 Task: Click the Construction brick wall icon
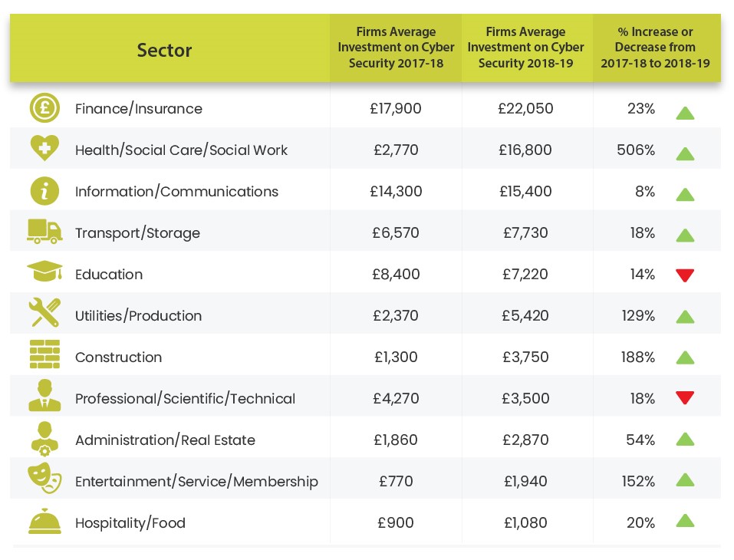[x=44, y=356]
